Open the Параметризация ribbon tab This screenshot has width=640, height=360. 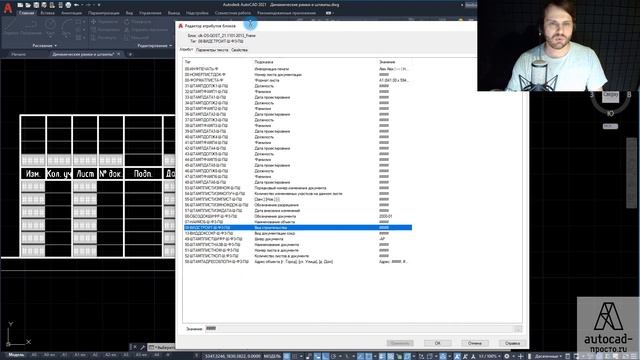point(104,13)
